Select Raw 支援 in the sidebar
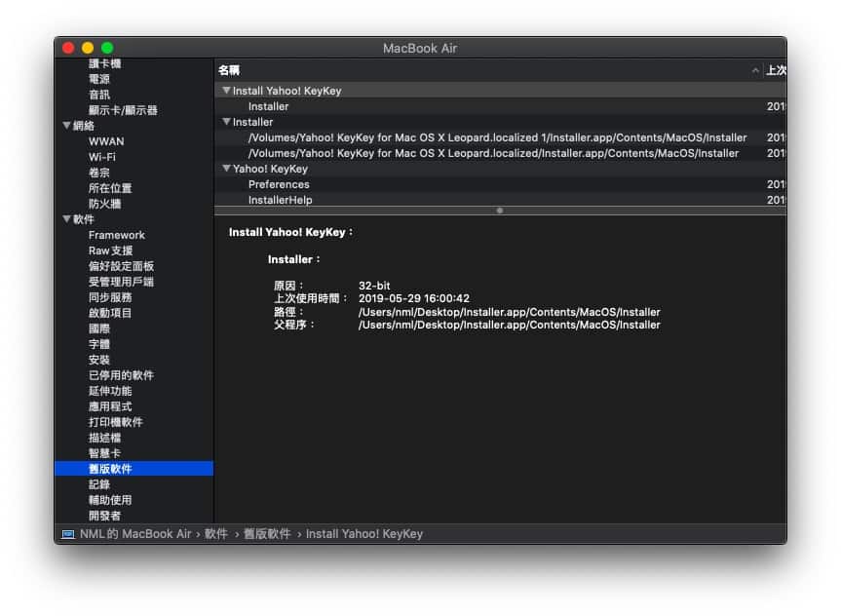 pyautogui.click(x=110, y=250)
